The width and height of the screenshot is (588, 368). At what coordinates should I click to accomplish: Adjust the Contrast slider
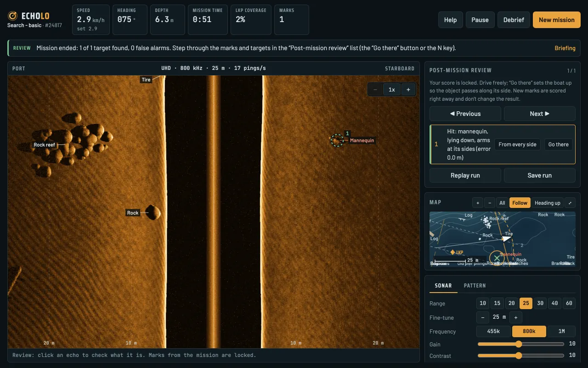(521, 356)
